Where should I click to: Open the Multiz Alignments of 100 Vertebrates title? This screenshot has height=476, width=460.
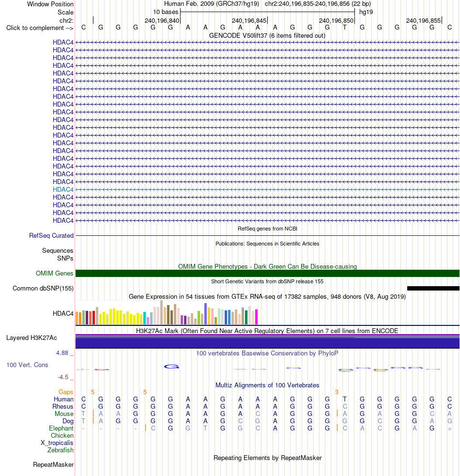[x=267, y=385]
